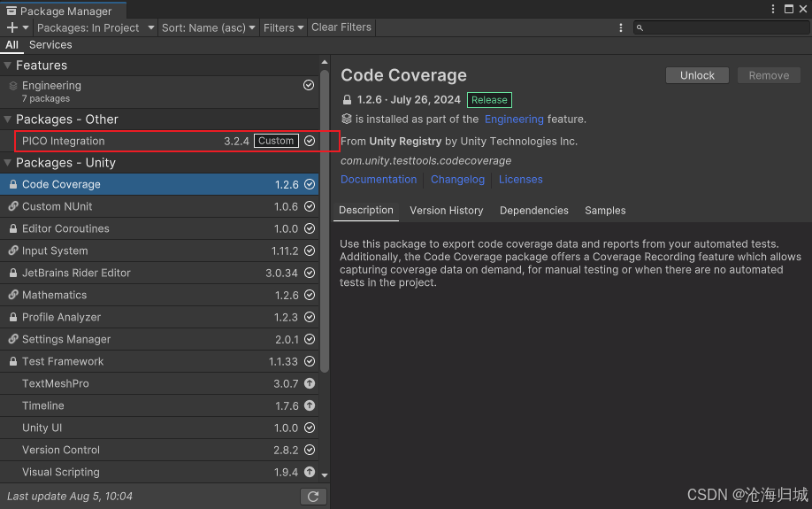This screenshot has height=509, width=812.
Task: Open the Licenses link
Action: tap(520, 180)
